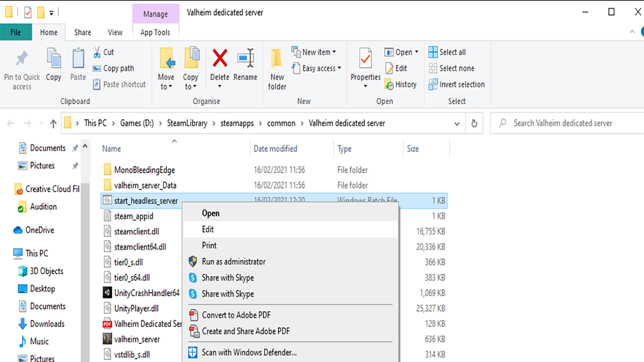This screenshot has width=644, height=362.
Task: Switch to the View ribbon tab
Action: pos(115,32)
